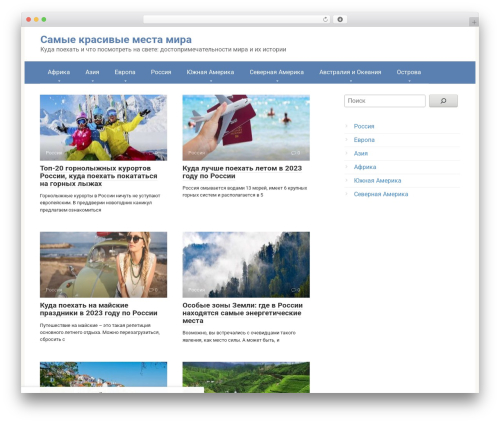The height and width of the screenshot is (423, 500).
Task: Expand the dropdown arrow under Острова
Action: point(409,81)
